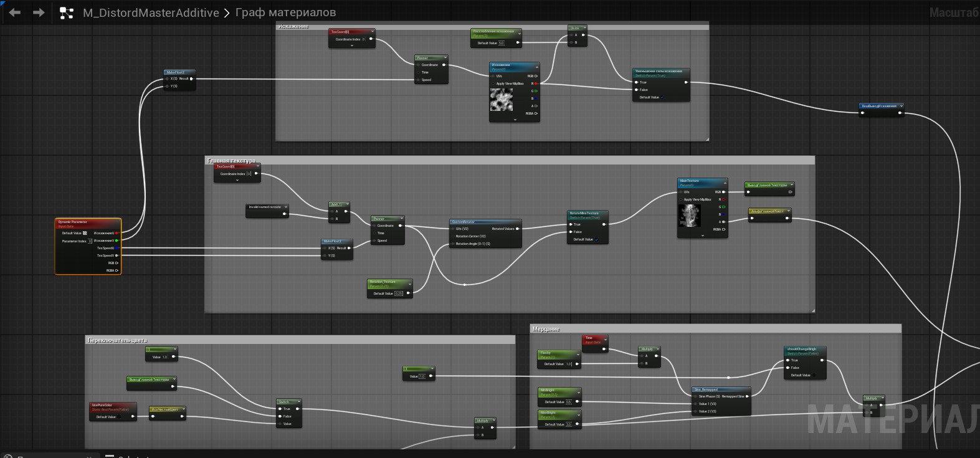Click True input pin on RotateMineTexture switch
This screenshot has width=980, height=458.
(571, 224)
